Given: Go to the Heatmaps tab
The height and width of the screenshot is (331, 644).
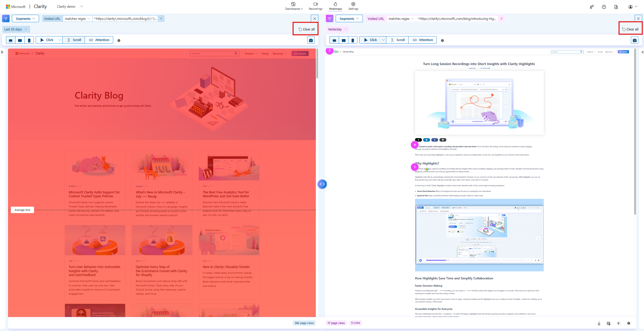Looking at the screenshot, I should [335, 6].
